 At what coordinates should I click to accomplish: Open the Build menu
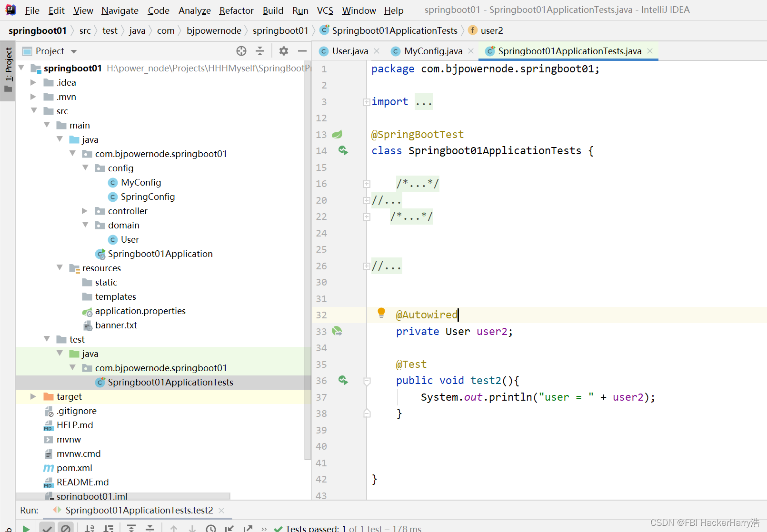click(273, 10)
